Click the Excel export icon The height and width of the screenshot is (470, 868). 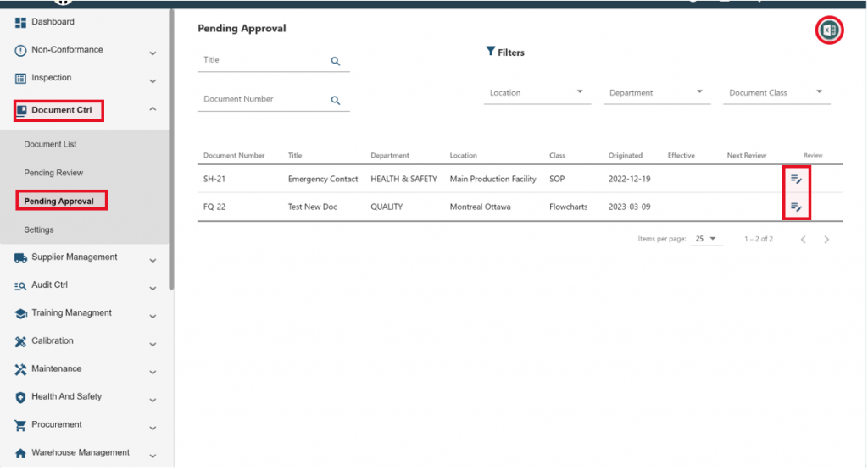[829, 30]
